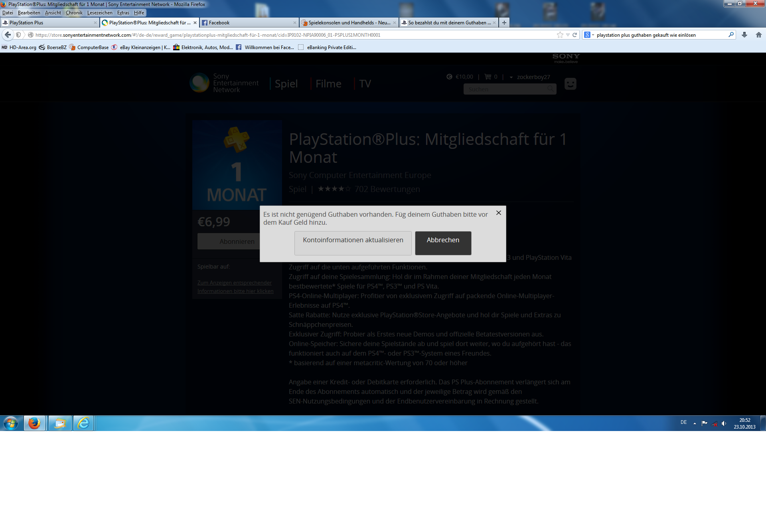766x532 pixels.
Task: Open the Ansicht menu
Action: pos(53,13)
